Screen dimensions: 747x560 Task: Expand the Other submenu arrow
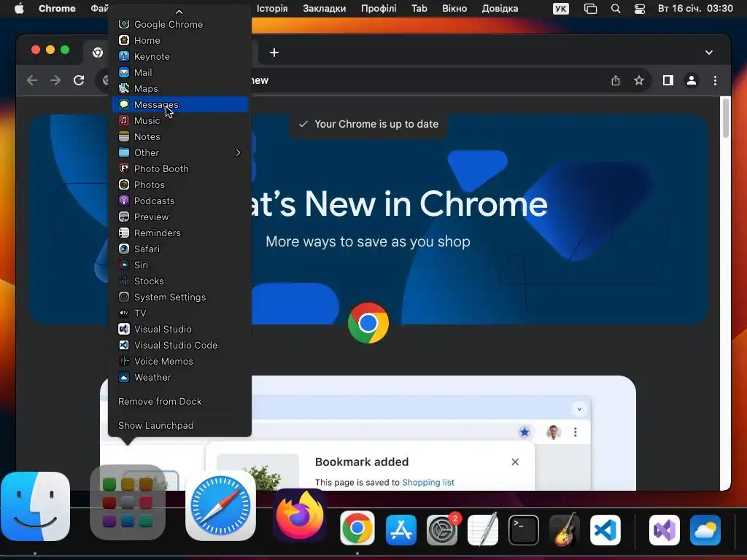[239, 152]
